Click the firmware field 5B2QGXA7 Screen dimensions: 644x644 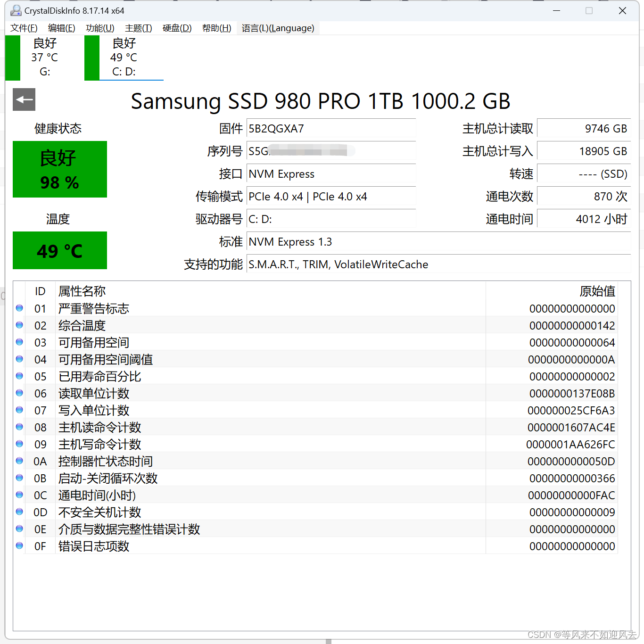331,128
